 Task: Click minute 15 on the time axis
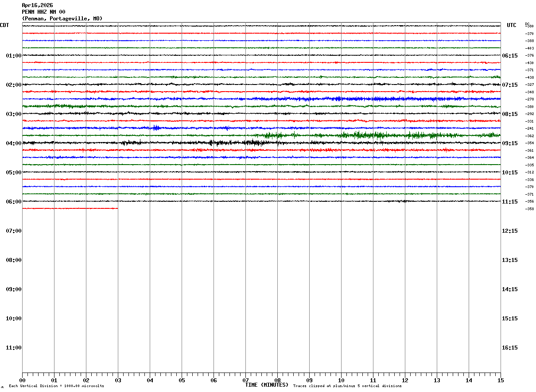coord(501,380)
